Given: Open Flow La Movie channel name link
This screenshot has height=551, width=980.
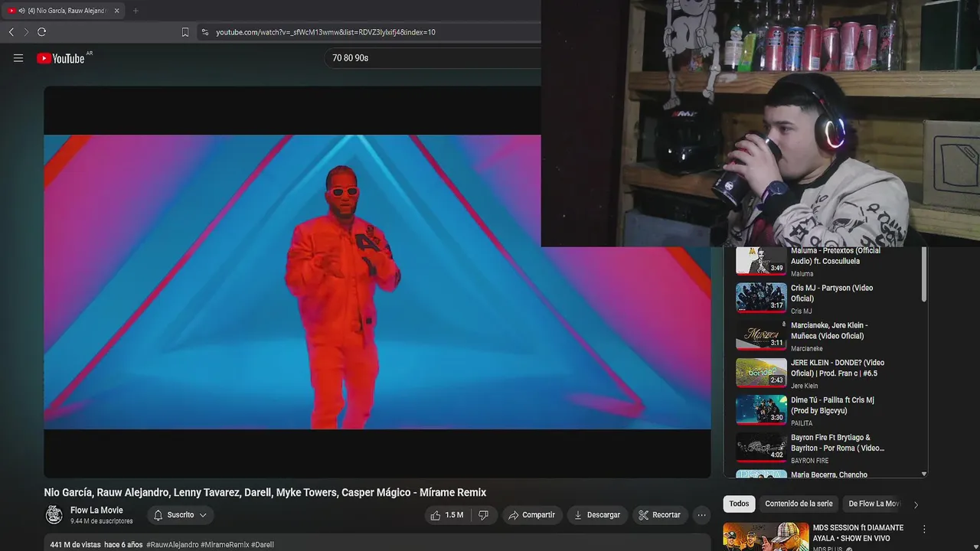Looking at the screenshot, I should [96, 510].
